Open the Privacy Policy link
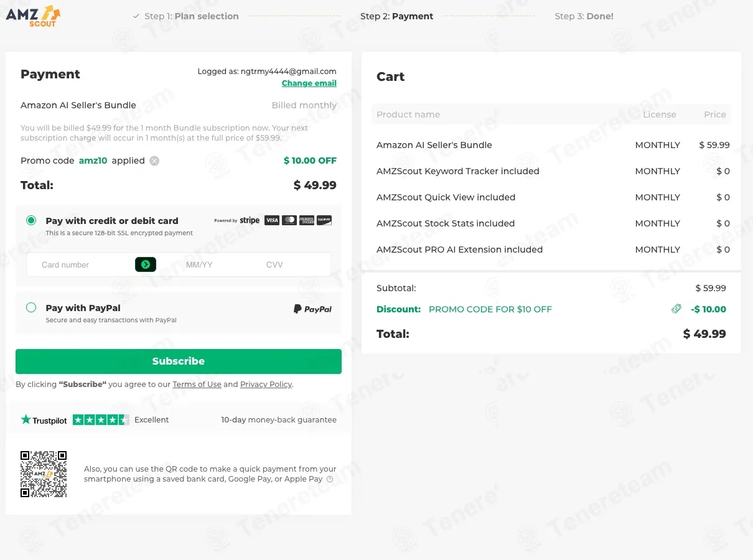The height and width of the screenshot is (560, 753). pyautogui.click(x=266, y=385)
